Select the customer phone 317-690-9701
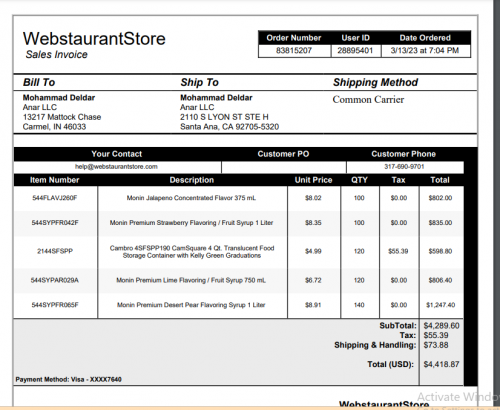Image resolution: width=500 pixels, height=410 pixels. pos(404,167)
